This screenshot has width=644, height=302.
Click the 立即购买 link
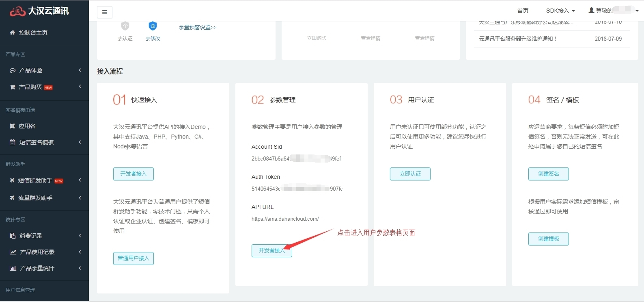pyautogui.click(x=317, y=38)
